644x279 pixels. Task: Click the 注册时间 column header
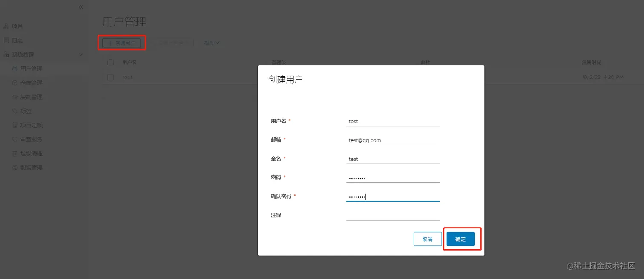[592, 62]
